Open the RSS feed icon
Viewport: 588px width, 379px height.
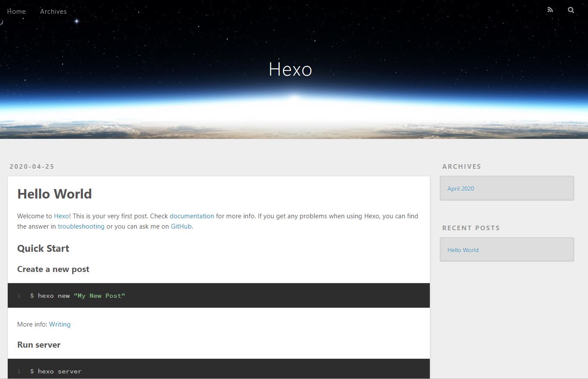550,10
